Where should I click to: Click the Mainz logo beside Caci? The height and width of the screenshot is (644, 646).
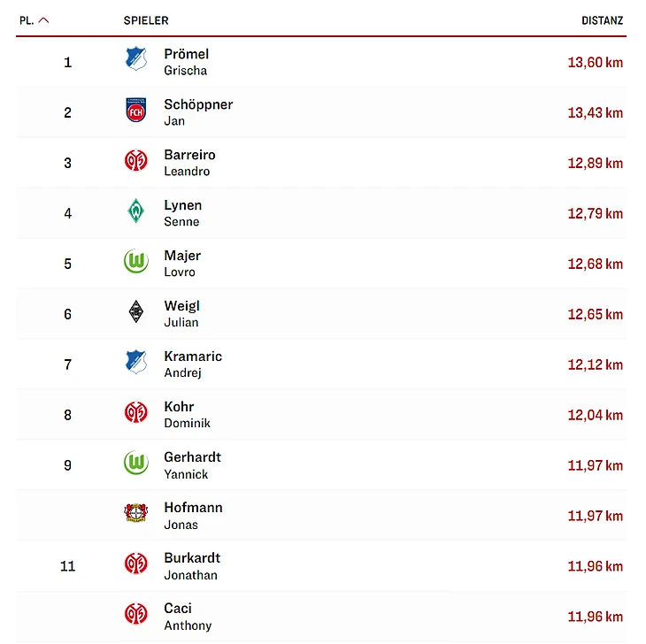135,615
